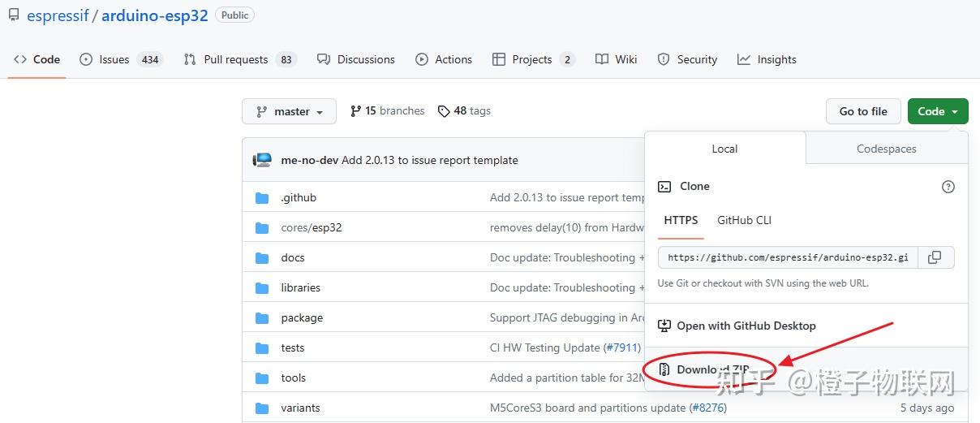
Task: Open issue link #7911 in tests row
Action: 622,347
